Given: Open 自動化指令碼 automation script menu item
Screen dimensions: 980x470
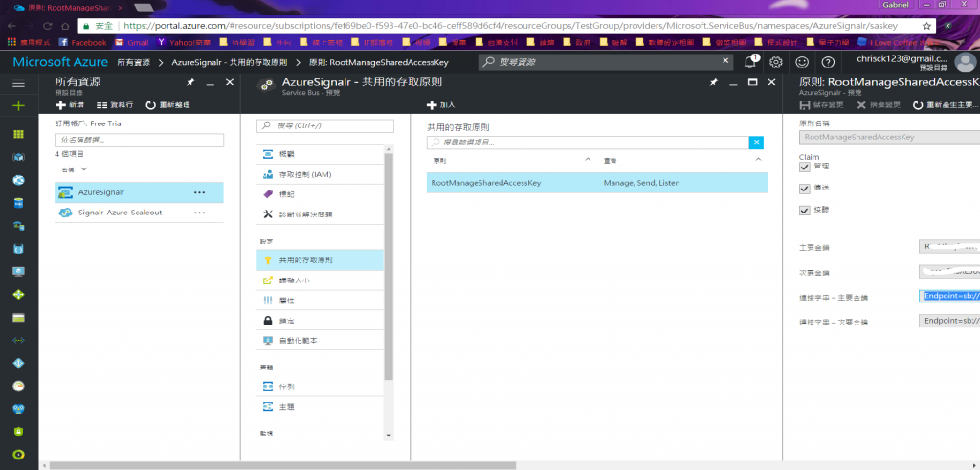Looking at the screenshot, I should [320, 341].
